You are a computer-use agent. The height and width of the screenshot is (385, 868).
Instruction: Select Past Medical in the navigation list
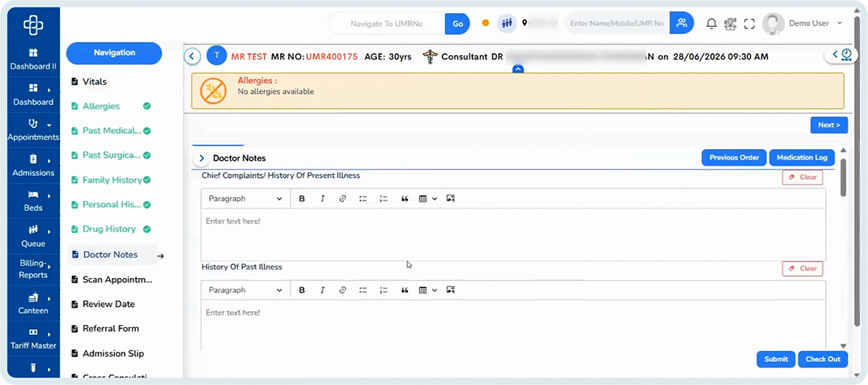pyautogui.click(x=111, y=131)
